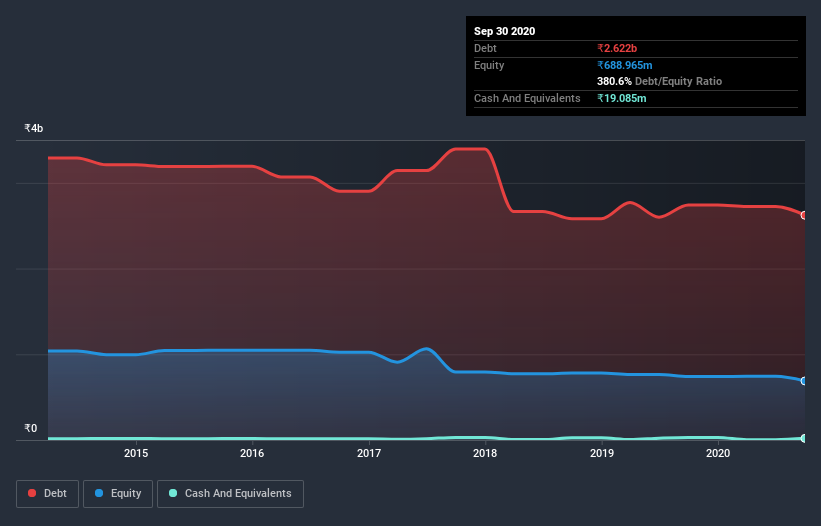This screenshot has width=821, height=526.
Task: Click the 2016 x-axis label
Action: [x=252, y=453]
